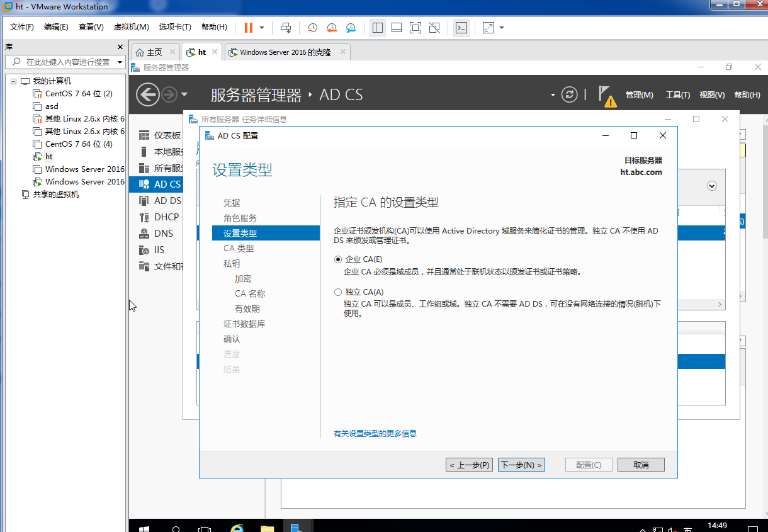The width and height of the screenshot is (768, 532).
Task: Suspend the virtual machine with pause icon
Action: 248,28
